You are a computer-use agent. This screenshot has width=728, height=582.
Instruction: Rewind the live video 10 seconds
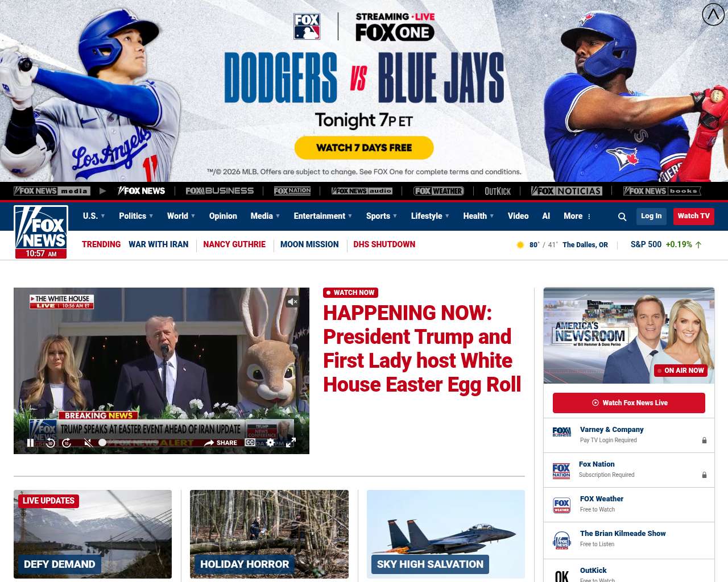point(51,443)
